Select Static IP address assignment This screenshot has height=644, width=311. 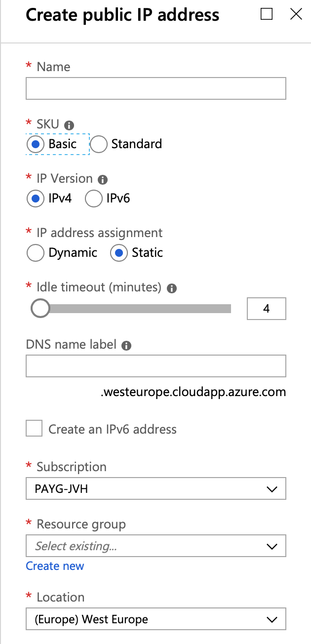click(119, 253)
